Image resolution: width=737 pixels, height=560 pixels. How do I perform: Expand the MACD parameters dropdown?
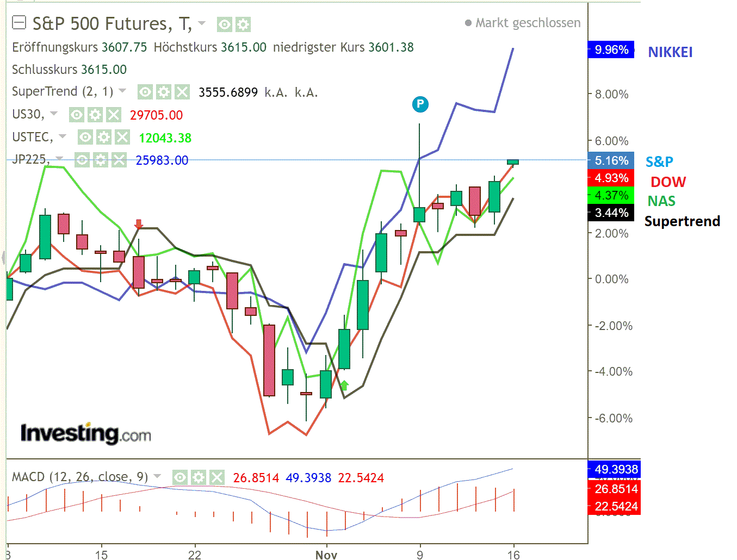click(157, 476)
